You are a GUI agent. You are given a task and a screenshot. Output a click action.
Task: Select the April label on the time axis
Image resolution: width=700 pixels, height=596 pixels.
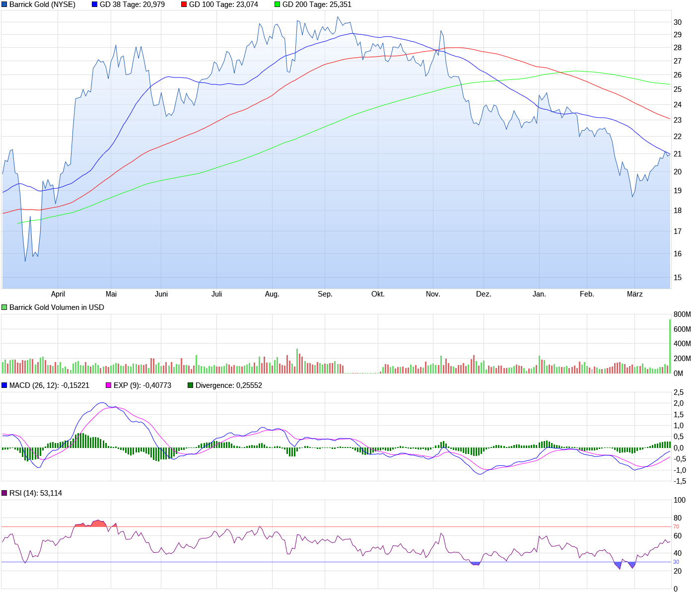58,294
